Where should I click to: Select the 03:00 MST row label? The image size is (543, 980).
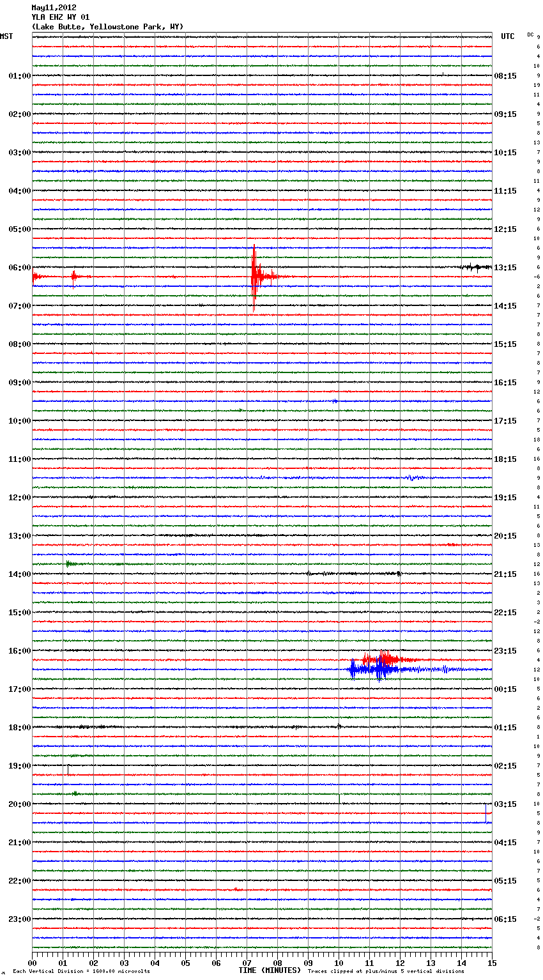[x=20, y=152]
